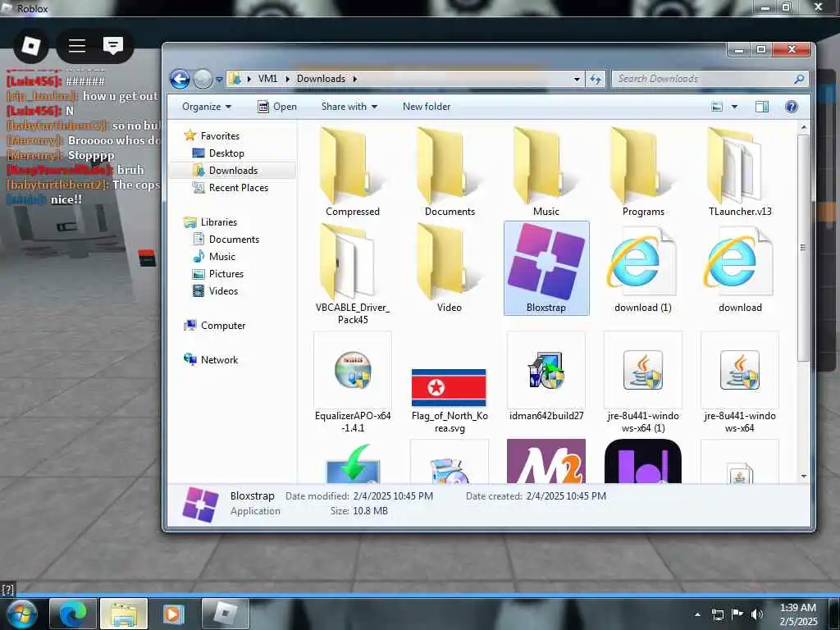Change the view icon button

coord(717,107)
